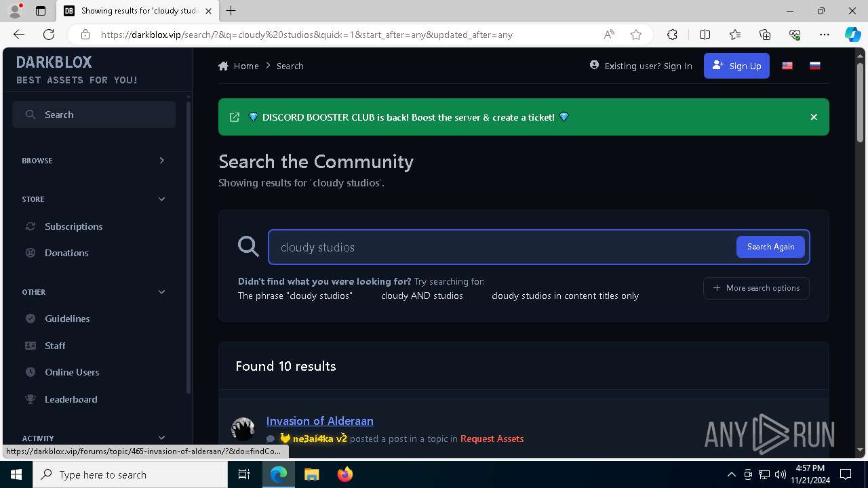868x488 pixels.
Task: Open Edge Settings and more menu
Action: pyautogui.click(x=825, y=35)
